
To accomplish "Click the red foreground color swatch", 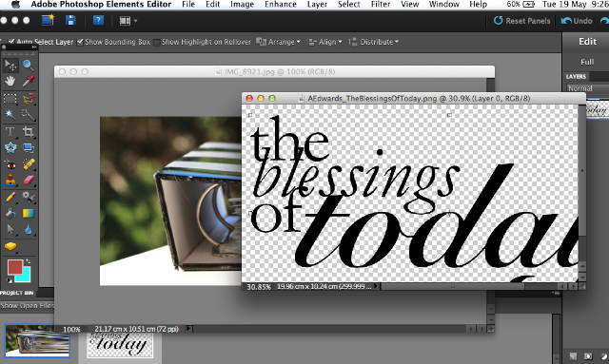I will pyautogui.click(x=15, y=267).
